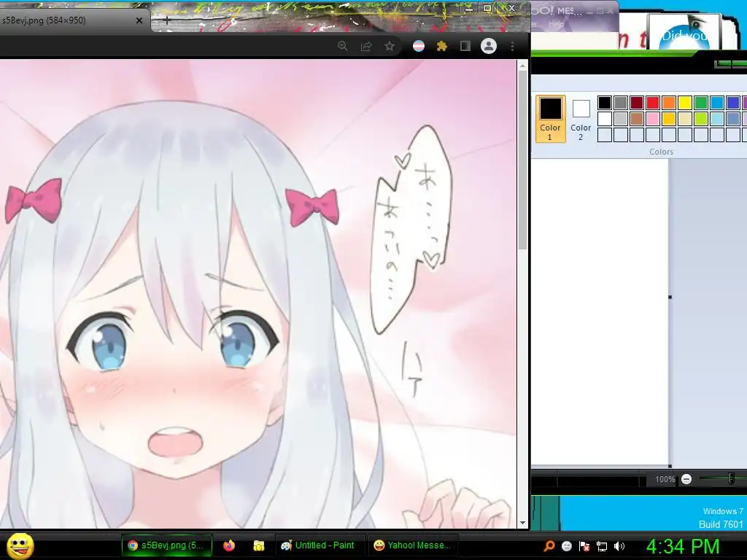
Task: Switch to Yahoo! Messenger taskbar button
Action: pos(412,545)
